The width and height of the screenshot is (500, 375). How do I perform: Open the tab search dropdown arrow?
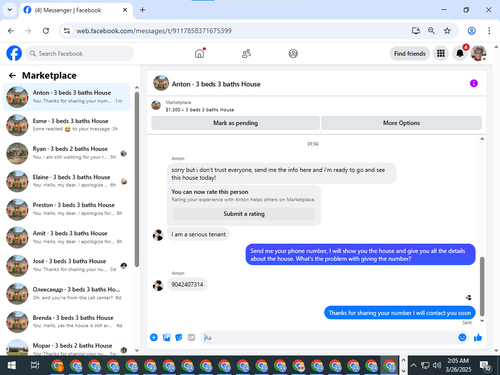10,10
